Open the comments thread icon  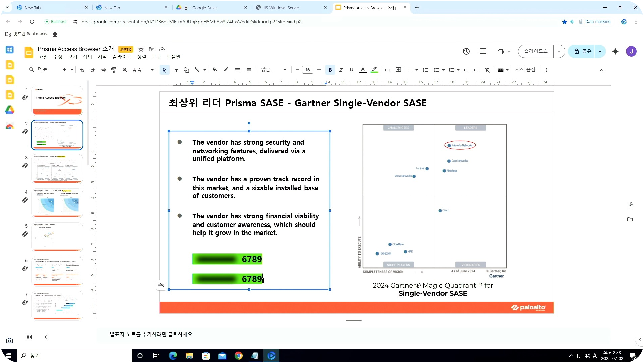pyautogui.click(x=483, y=51)
